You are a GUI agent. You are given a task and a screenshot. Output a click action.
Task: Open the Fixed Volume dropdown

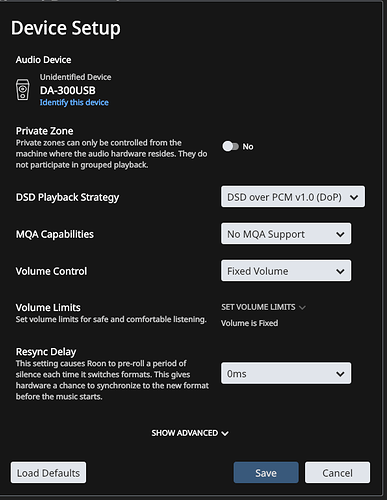286,271
